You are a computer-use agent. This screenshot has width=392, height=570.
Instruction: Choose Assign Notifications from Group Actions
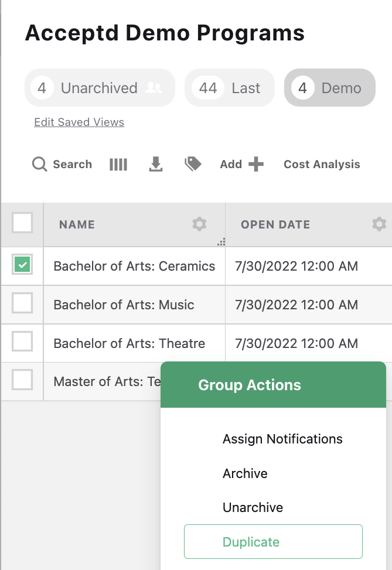pyautogui.click(x=282, y=439)
